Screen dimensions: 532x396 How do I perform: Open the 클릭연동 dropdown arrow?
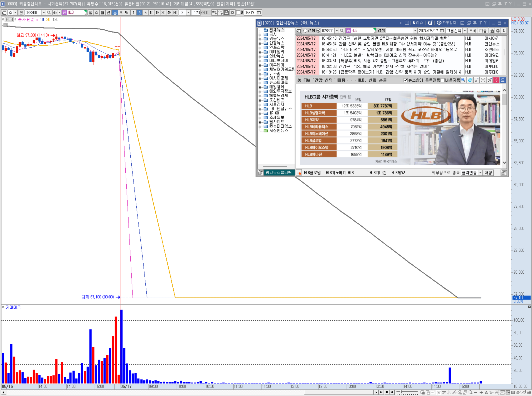pyautogui.click(x=480, y=173)
